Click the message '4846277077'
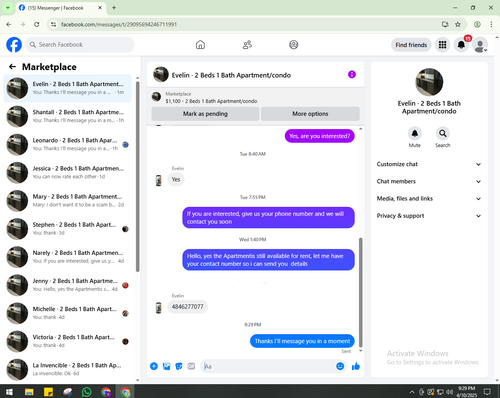500x398 pixels. [x=187, y=307]
